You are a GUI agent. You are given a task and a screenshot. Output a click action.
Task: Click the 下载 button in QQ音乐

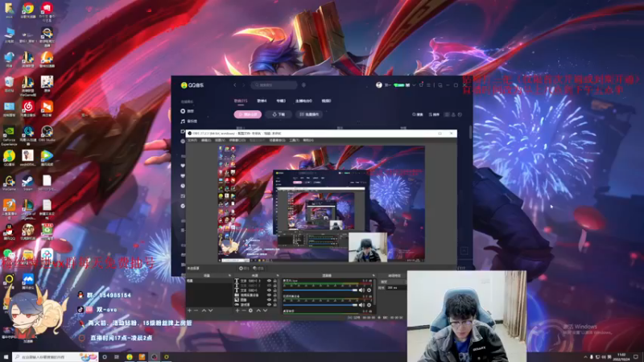coord(279,114)
